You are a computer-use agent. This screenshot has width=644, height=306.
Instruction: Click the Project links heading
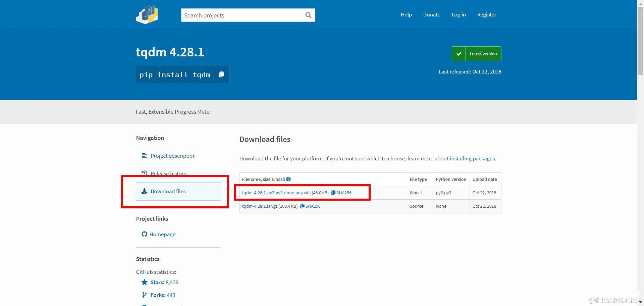click(x=152, y=219)
